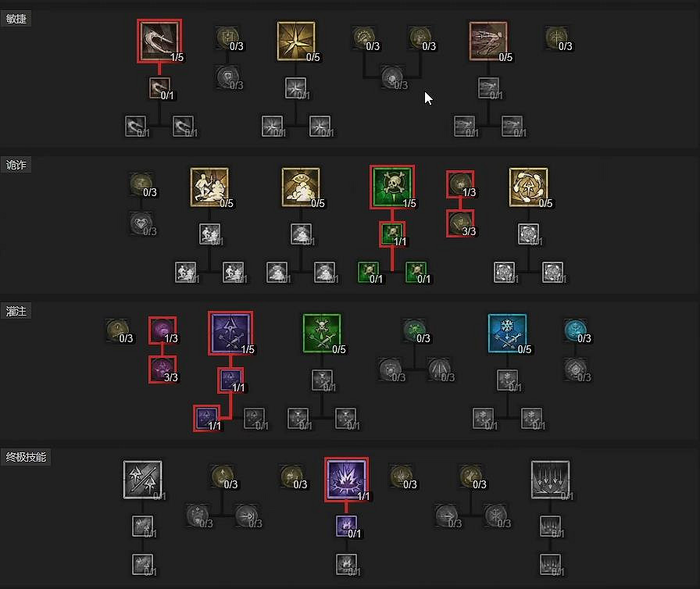Select the purple shadow imbuement skill 1/5
Screen dimensions: 700x589
(x=230, y=333)
